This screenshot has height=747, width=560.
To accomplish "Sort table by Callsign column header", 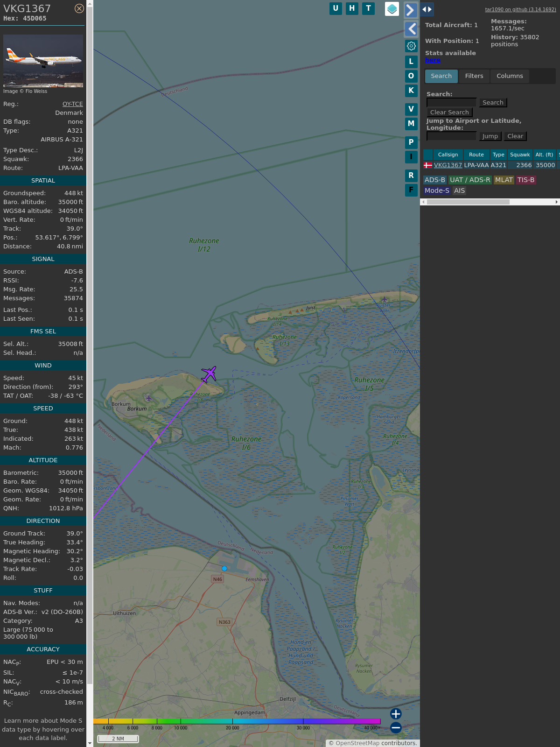I will click(448, 155).
